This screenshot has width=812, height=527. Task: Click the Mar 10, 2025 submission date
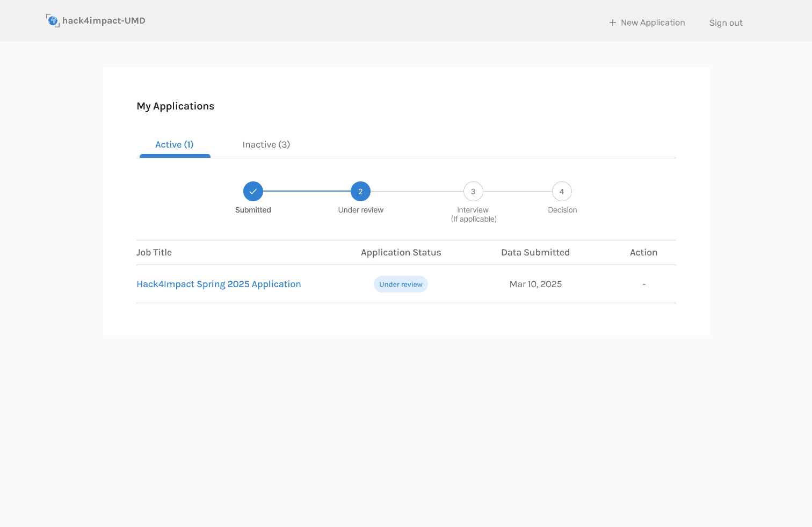[x=535, y=284]
